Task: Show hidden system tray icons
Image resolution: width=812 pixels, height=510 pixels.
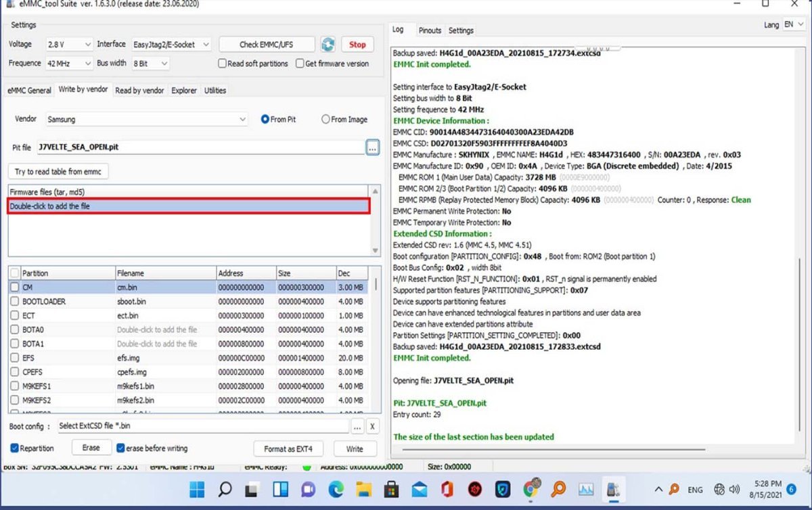Action: [x=658, y=489]
